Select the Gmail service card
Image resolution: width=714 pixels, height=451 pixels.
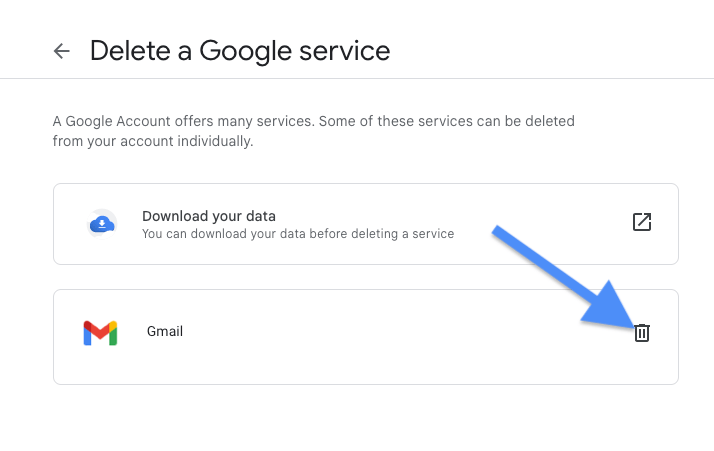(366, 337)
